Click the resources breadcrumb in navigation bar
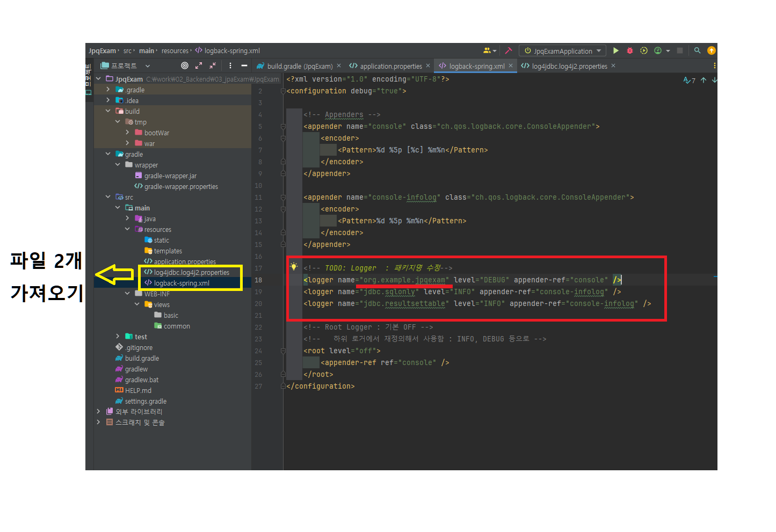776x532 pixels. coord(175,50)
